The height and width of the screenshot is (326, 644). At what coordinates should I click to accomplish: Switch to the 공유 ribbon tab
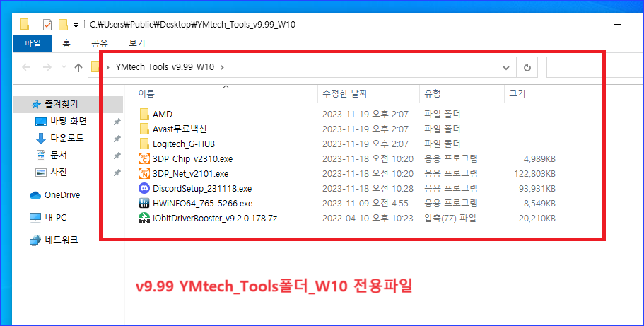(x=100, y=43)
